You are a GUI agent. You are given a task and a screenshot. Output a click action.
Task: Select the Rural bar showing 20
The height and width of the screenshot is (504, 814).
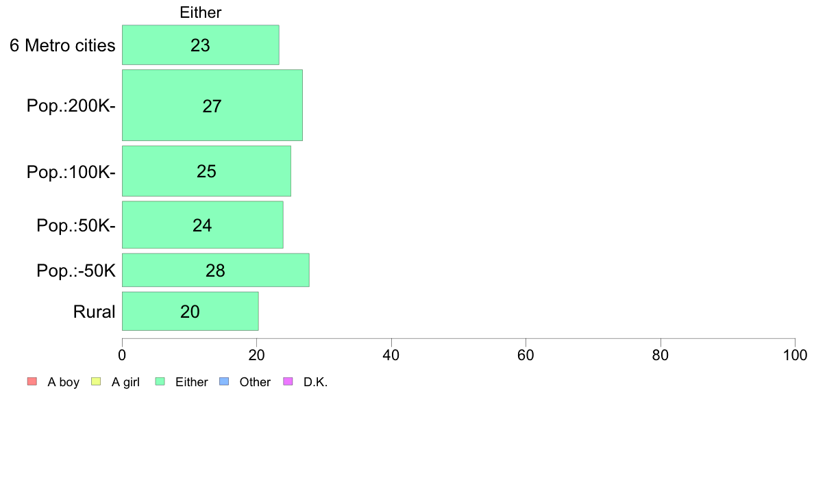(x=190, y=311)
